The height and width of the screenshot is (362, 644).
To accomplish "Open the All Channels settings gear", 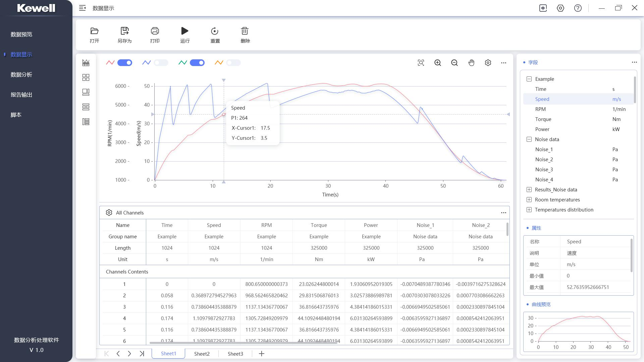I will click(x=109, y=213).
